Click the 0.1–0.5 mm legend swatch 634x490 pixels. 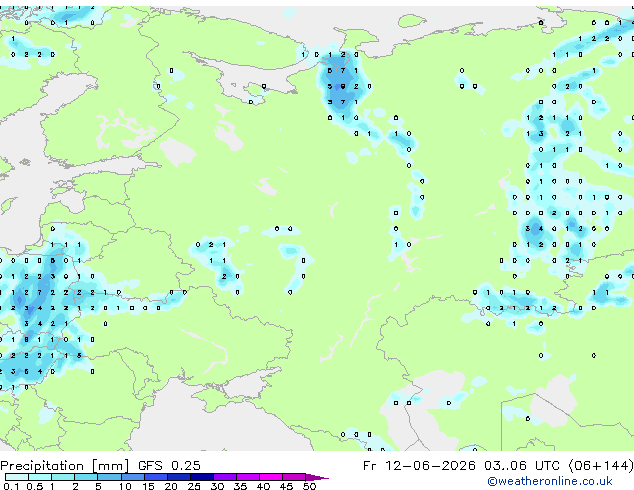coord(17,477)
